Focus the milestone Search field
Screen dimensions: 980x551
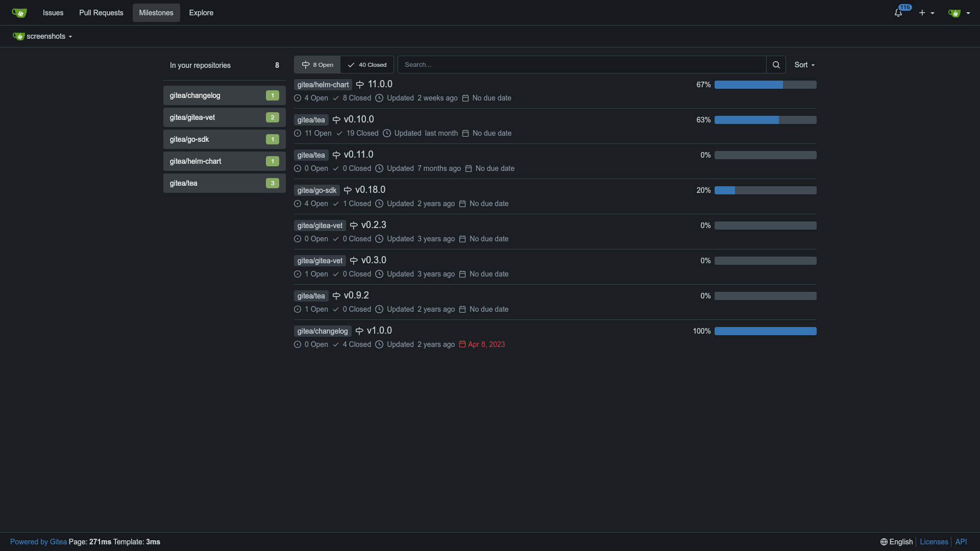pyautogui.click(x=582, y=65)
